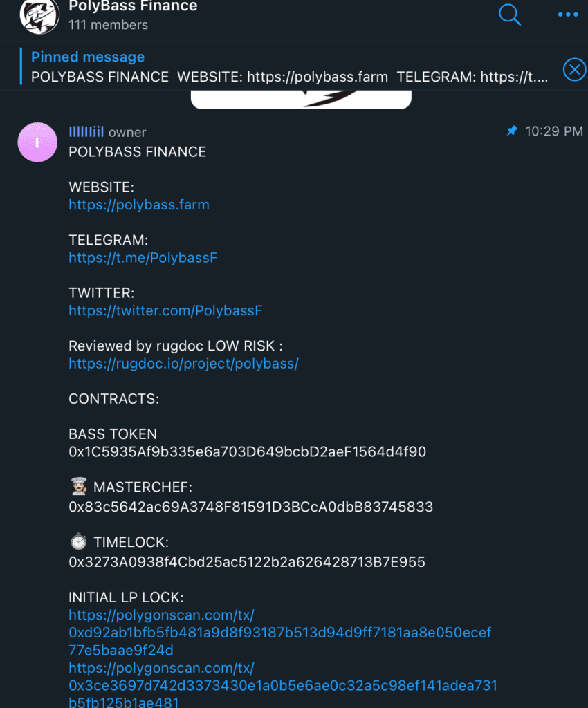Tap the BASS TOKEN contract address
Image resolution: width=588 pixels, height=708 pixels.
(248, 452)
